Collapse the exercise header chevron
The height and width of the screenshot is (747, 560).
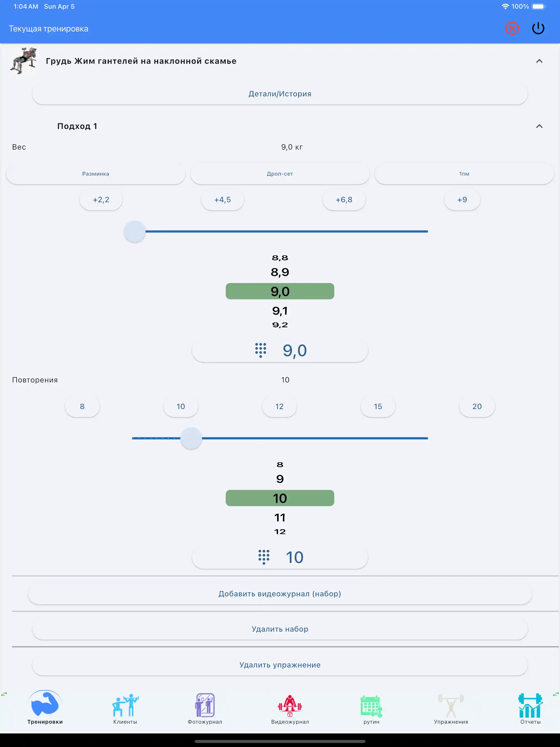coord(539,61)
